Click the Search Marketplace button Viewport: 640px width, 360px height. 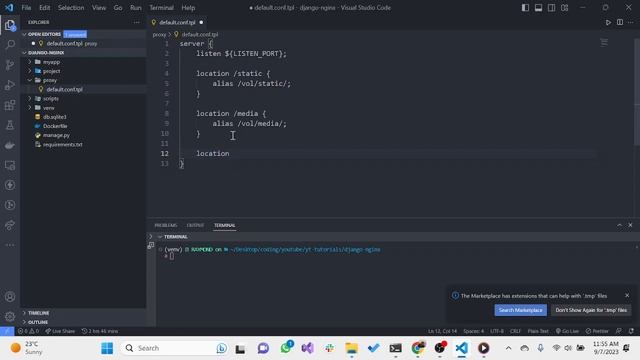coord(520,310)
